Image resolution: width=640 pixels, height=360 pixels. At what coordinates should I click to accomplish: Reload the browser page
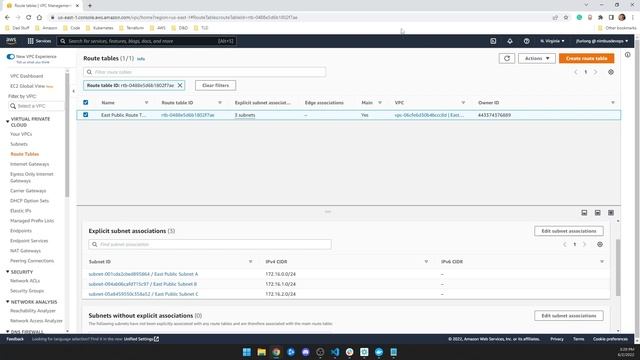[x=29, y=18]
